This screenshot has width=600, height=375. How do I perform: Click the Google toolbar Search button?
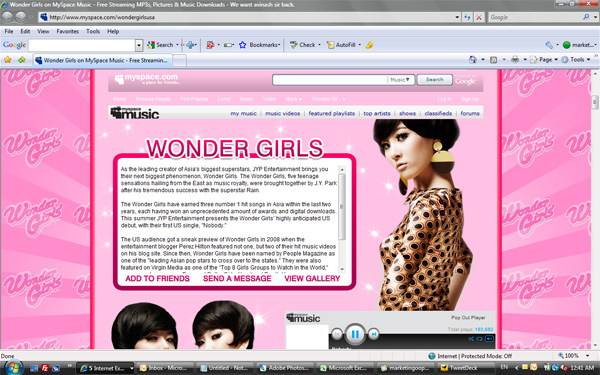pyautogui.click(x=161, y=45)
